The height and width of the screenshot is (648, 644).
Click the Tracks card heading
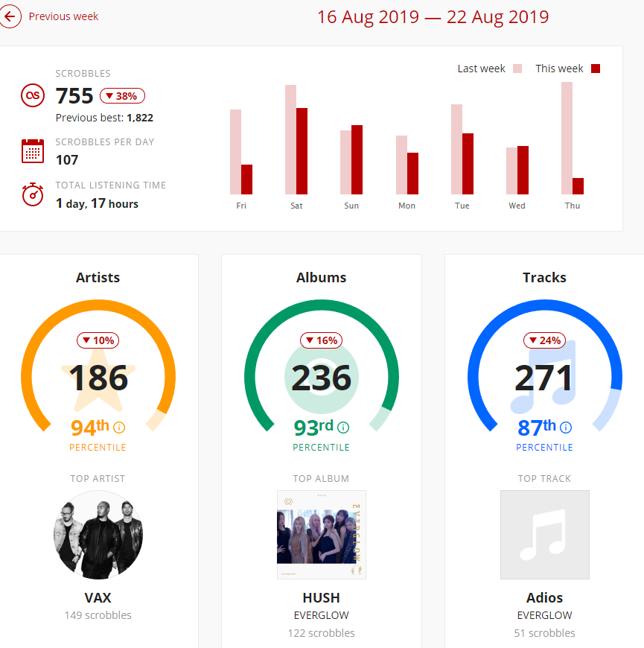(544, 277)
